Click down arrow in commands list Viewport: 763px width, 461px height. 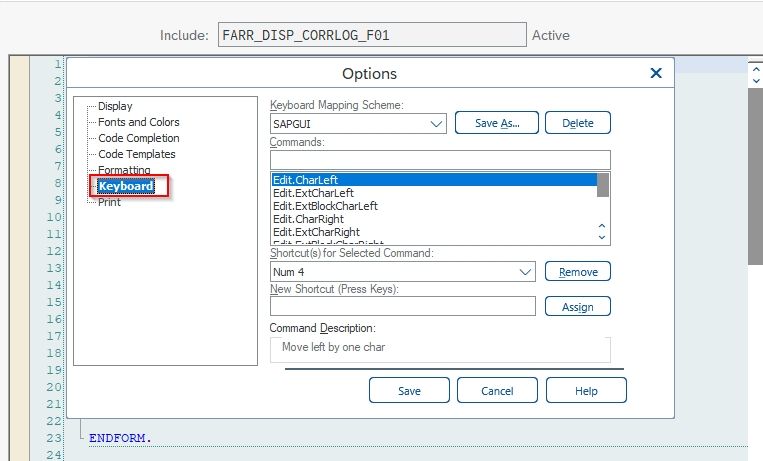602,237
